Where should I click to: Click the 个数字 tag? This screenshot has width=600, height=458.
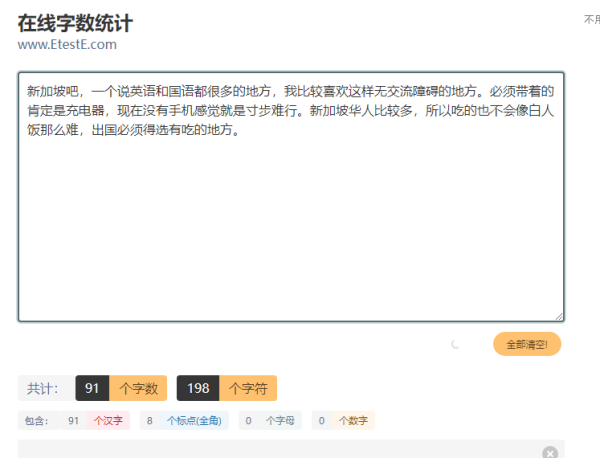pos(353,421)
